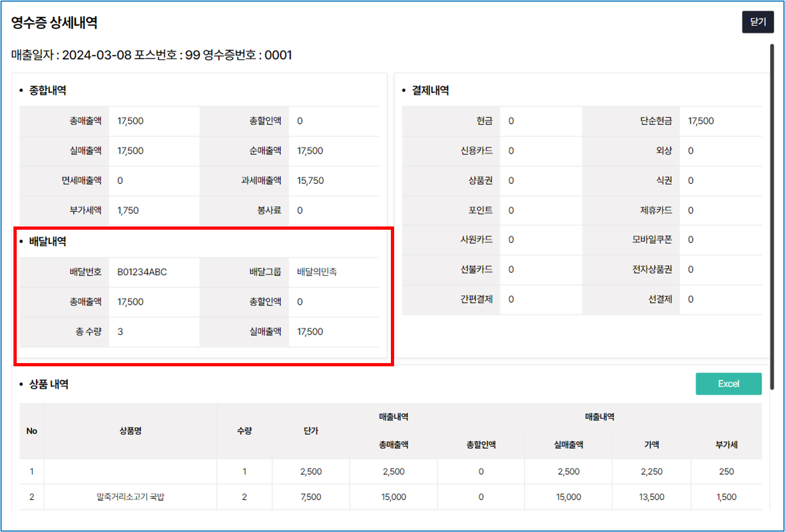Click the 단순현금 payment label
Image resolution: width=785 pixels, height=532 pixels.
tap(656, 121)
